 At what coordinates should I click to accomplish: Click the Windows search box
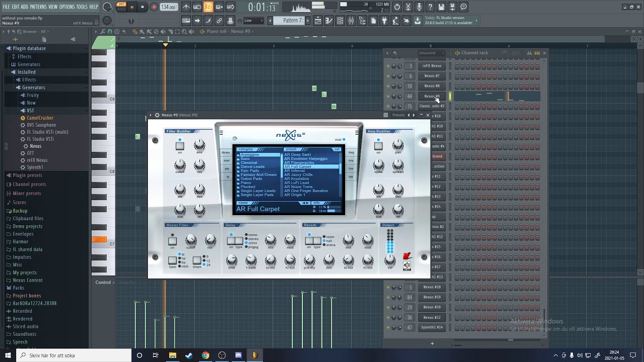pos(73,355)
